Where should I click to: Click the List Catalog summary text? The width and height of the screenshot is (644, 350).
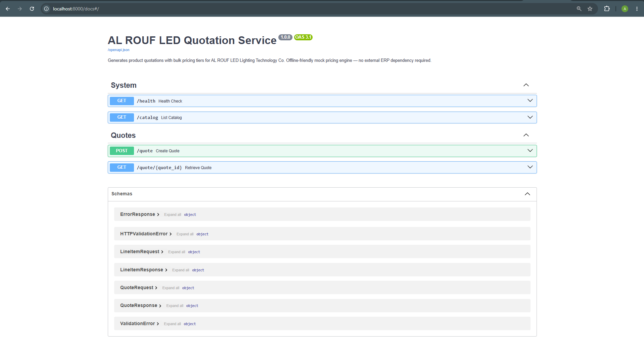coord(171,118)
